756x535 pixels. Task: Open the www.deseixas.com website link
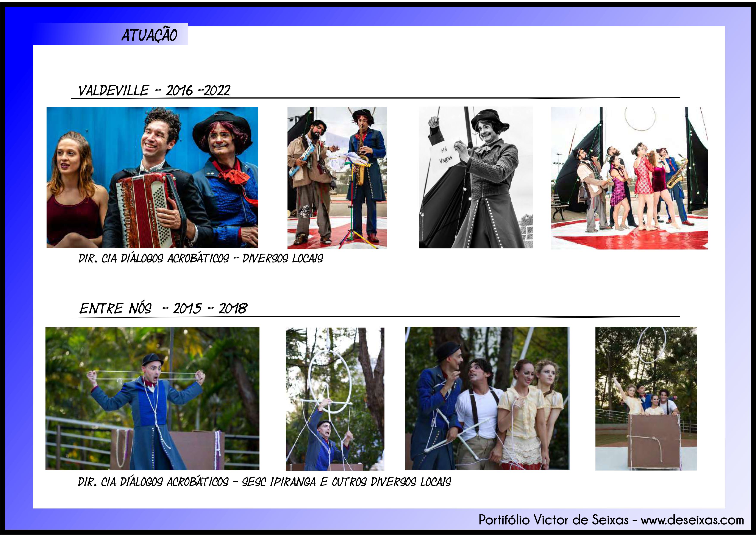pyautogui.click(x=692, y=519)
